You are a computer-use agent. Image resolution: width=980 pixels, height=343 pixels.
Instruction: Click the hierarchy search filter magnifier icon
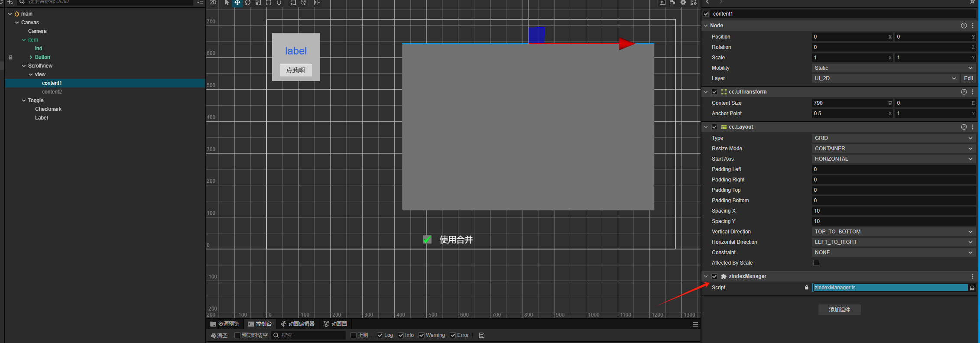coord(22,2)
